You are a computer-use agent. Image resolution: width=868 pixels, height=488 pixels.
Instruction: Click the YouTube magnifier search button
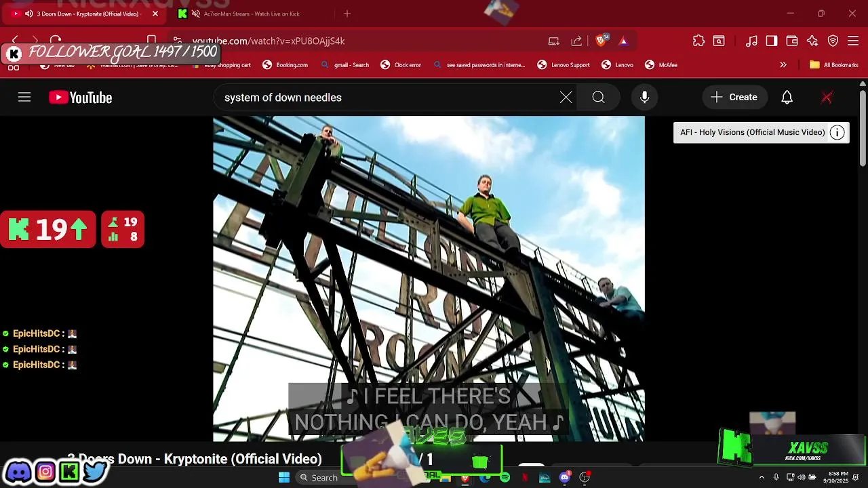click(x=598, y=98)
